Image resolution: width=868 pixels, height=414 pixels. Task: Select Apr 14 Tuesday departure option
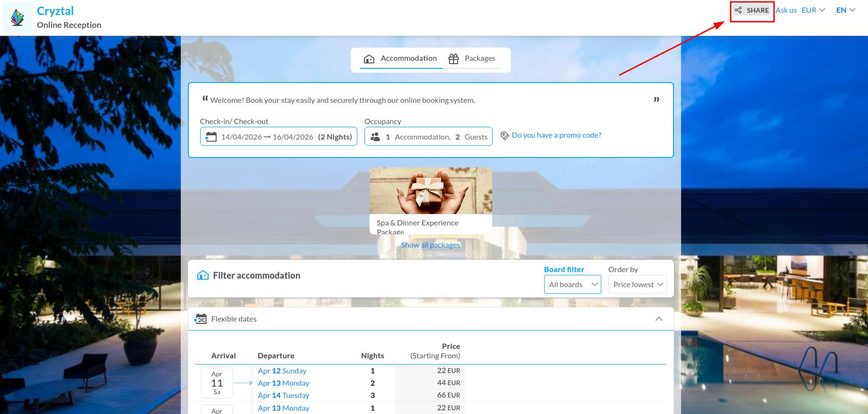pyautogui.click(x=283, y=396)
